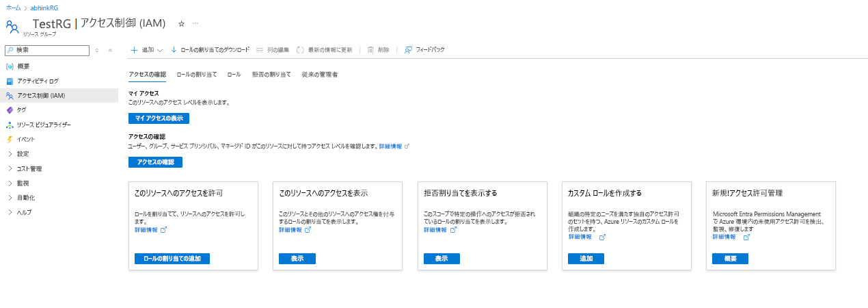Click the 新規!アクセス許可管理 card title
Viewport: 868px width, 308px height.
point(747,193)
